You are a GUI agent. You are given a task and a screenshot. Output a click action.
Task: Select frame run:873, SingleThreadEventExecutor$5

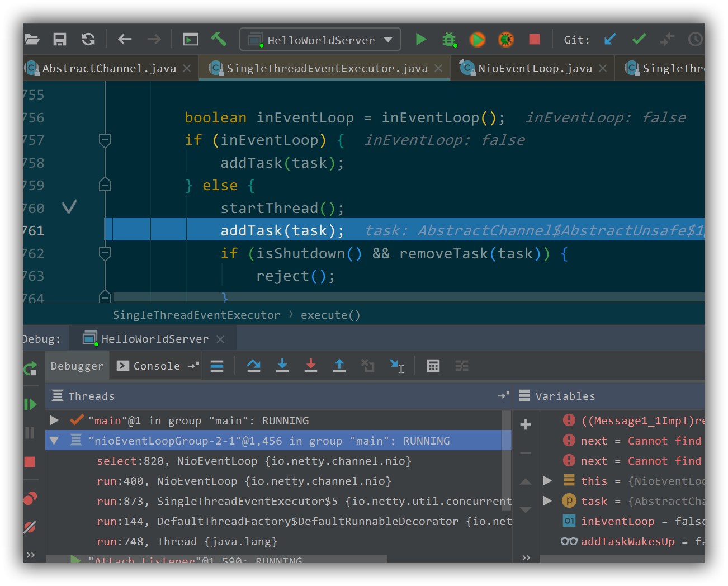point(304,502)
